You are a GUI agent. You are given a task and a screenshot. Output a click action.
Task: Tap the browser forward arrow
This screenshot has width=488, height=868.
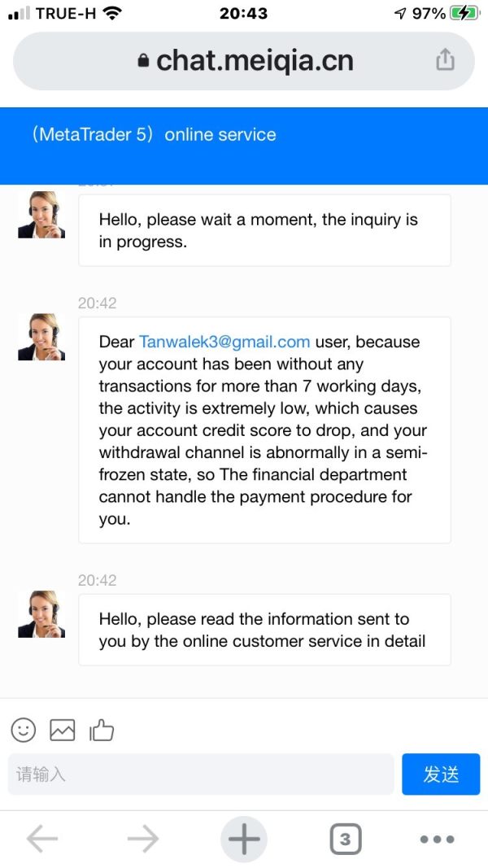tap(143, 840)
